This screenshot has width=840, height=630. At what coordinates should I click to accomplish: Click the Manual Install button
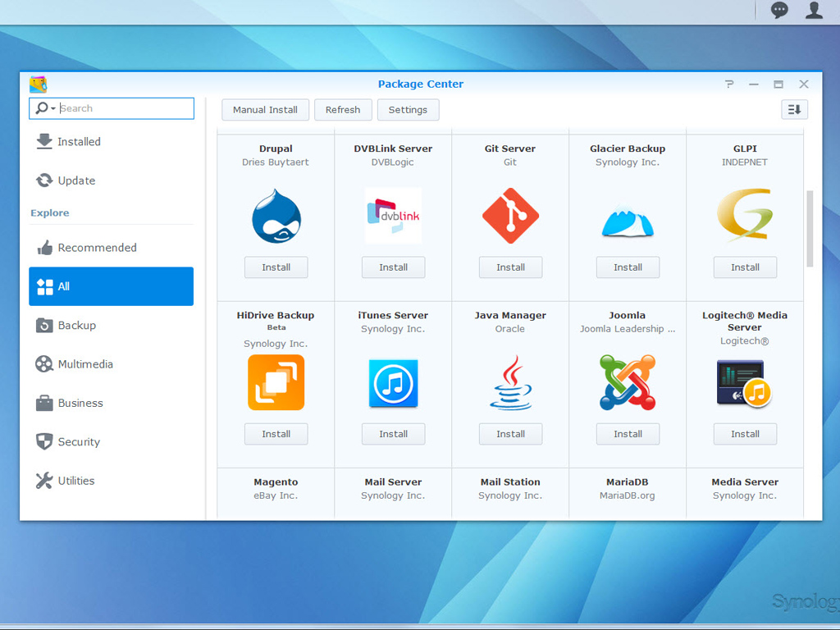pos(265,110)
